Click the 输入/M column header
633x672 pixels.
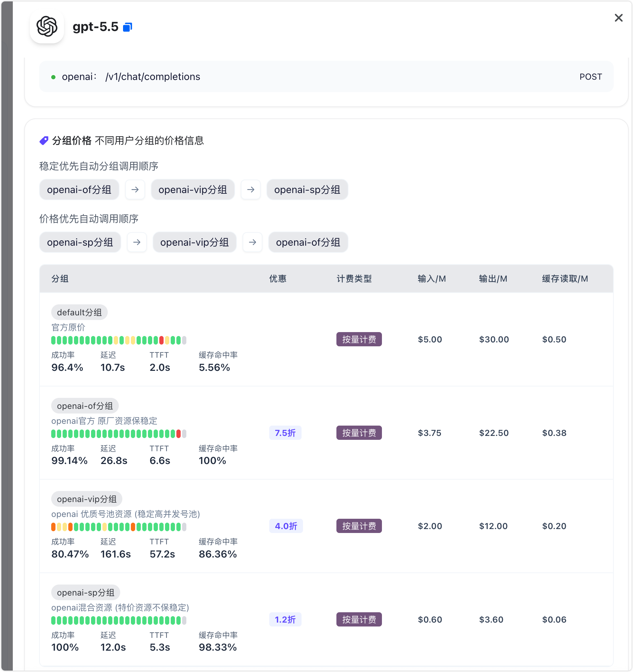(432, 279)
